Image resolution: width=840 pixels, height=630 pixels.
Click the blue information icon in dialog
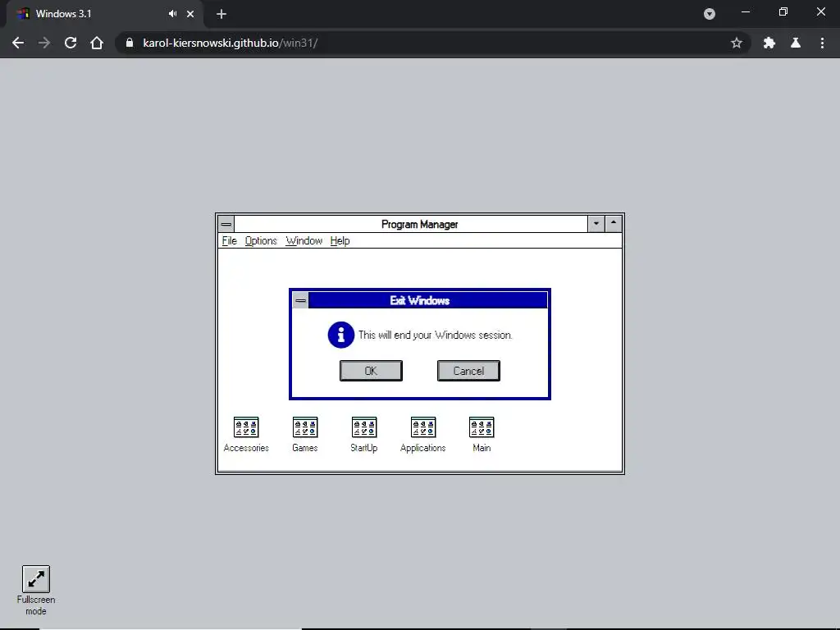(x=340, y=335)
